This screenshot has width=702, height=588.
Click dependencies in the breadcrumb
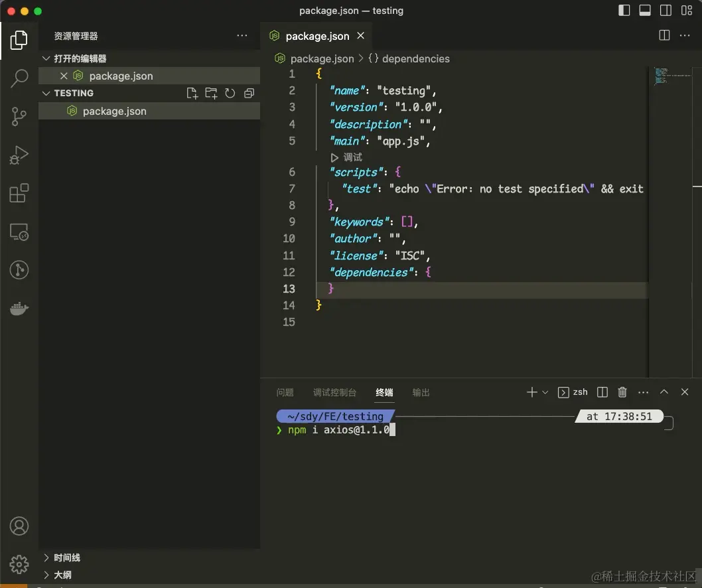click(x=416, y=58)
